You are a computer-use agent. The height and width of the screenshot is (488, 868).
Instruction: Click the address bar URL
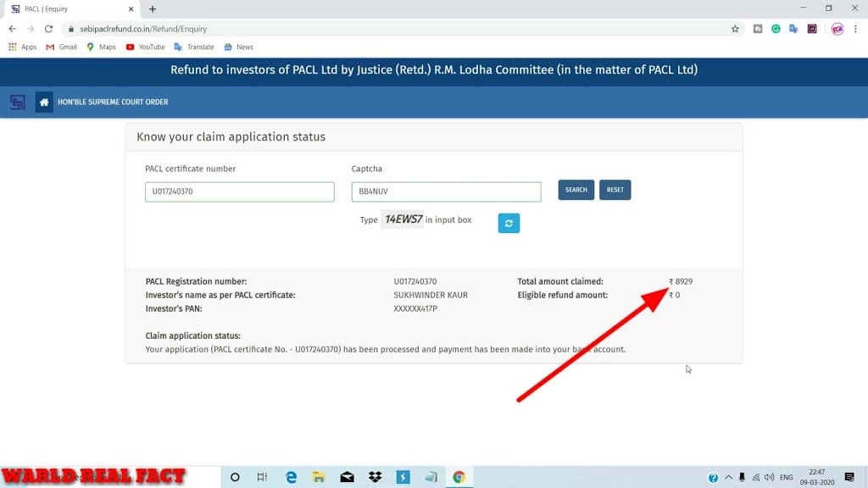(x=143, y=29)
